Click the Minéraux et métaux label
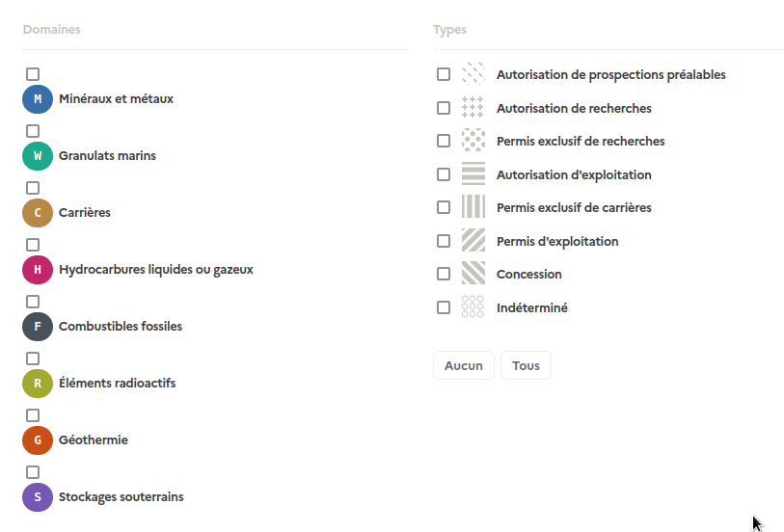The width and height of the screenshot is (784, 532). 116,99
